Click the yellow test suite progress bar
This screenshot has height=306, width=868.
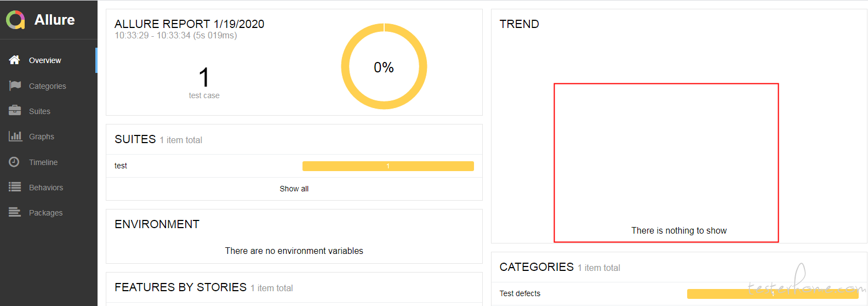pos(388,166)
